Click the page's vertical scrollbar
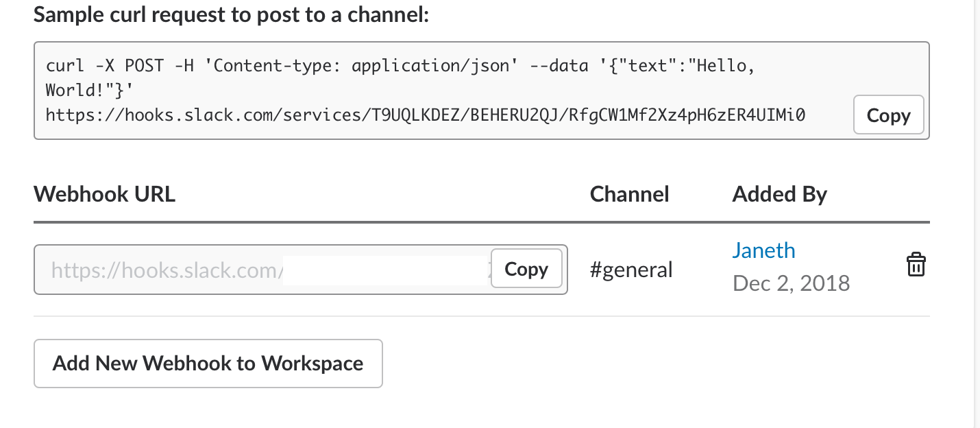The height and width of the screenshot is (428, 980). click(x=977, y=206)
